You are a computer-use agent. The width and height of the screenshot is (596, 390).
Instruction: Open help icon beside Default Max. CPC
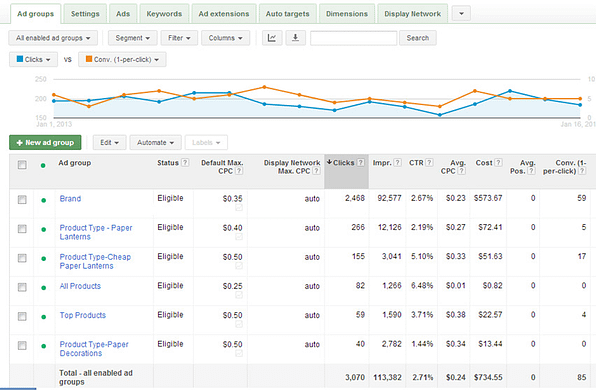tap(239, 171)
